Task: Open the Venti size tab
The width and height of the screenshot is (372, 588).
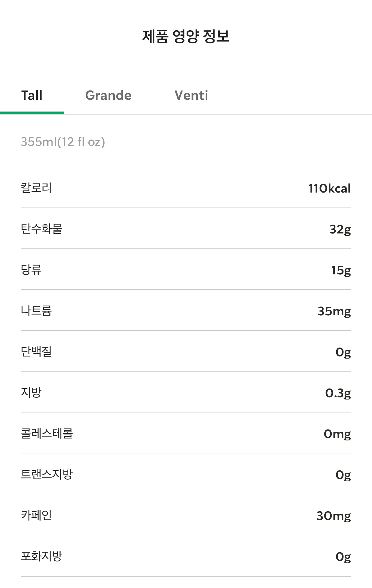Action: tap(191, 95)
